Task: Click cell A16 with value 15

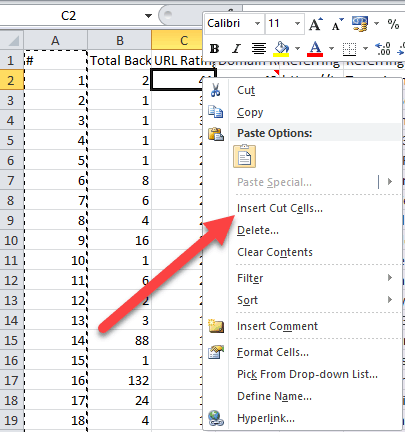Action: tap(55, 360)
